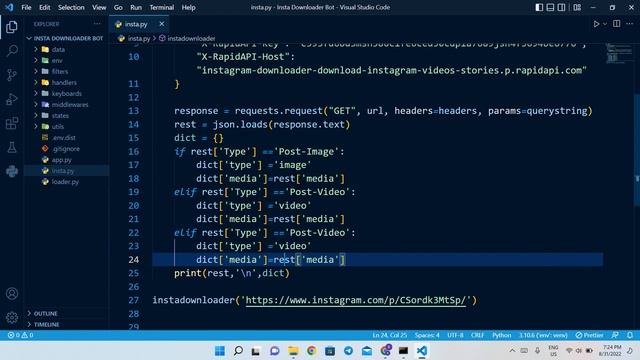640x360 pixels.
Task: Expand the filters folder
Action: coord(67,71)
